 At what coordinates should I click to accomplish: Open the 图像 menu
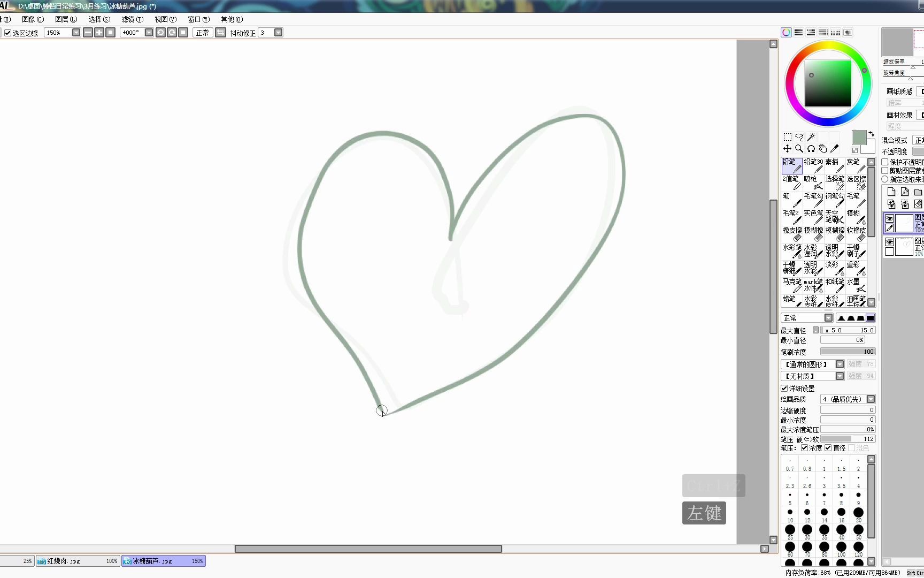click(33, 19)
